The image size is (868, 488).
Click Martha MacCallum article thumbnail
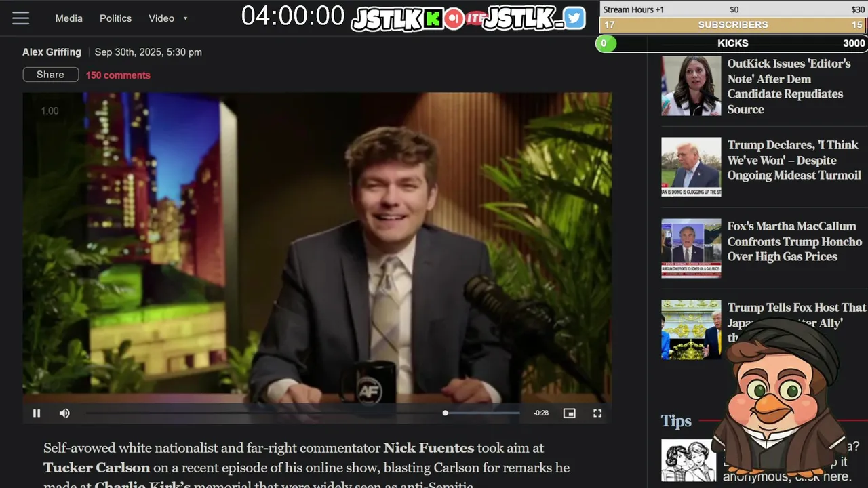691,248
